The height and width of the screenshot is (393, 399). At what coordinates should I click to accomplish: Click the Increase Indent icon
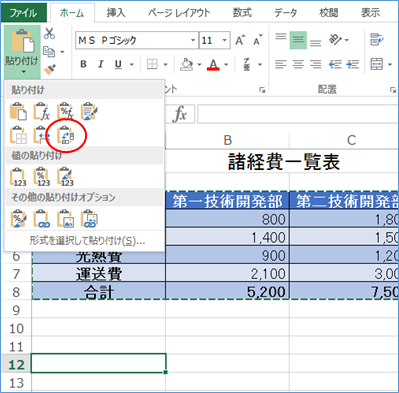pyautogui.click(x=353, y=64)
